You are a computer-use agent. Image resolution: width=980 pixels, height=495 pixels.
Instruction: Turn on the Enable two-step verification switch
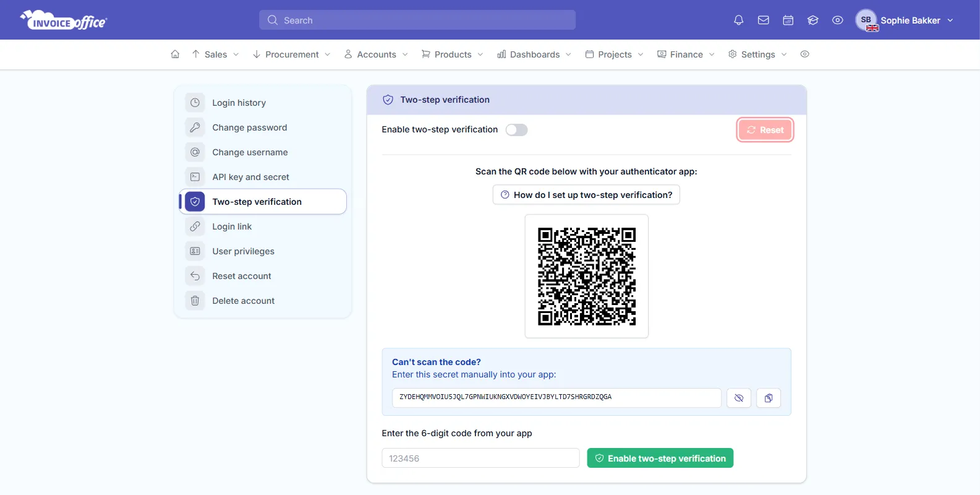pyautogui.click(x=516, y=130)
